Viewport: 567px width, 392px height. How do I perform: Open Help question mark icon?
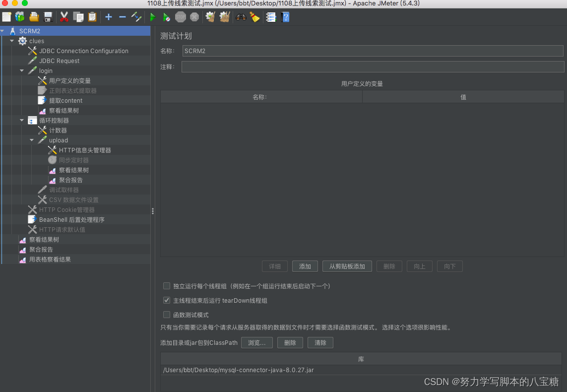285,17
